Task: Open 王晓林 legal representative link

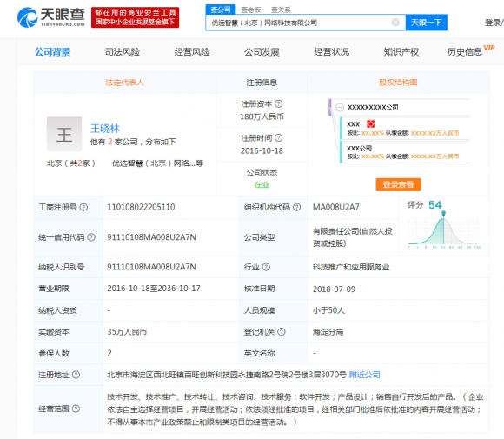Action: (105, 129)
